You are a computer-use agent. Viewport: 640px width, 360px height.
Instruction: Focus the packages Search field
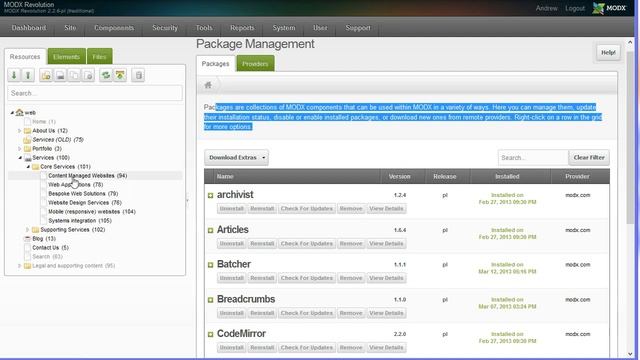(x=533, y=158)
